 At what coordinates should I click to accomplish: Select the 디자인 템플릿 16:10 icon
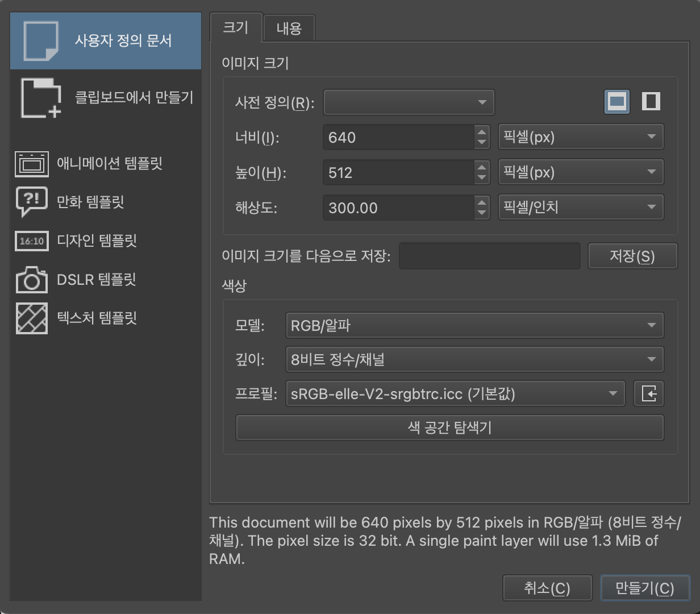click(32, 241)
